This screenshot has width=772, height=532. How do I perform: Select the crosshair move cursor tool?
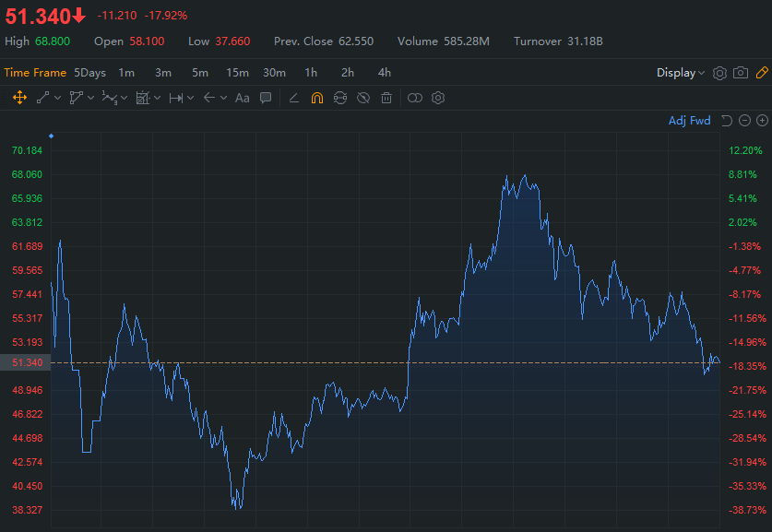click(x=18, y=98)
